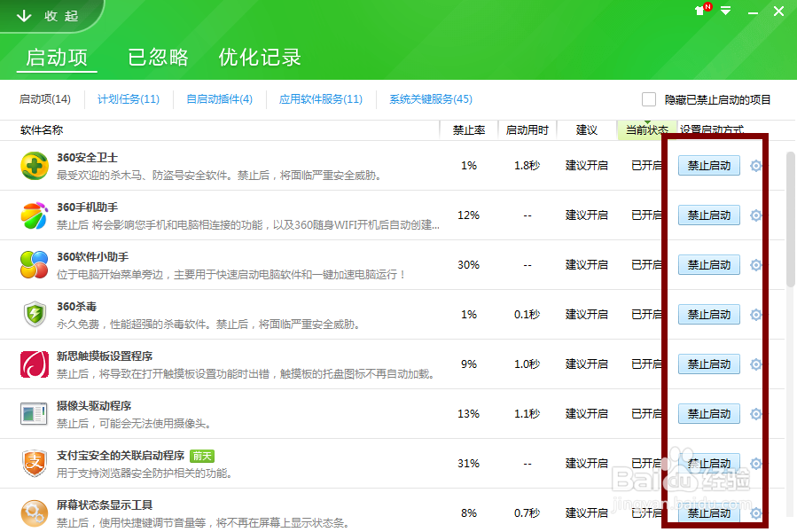The height and width of the screenshot is (532, 797).
Task: Click the 360手机助手 app icon
Action: 35,215
